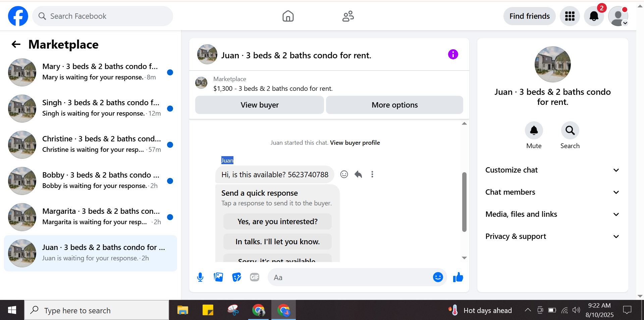Viewport: 644px width, 320px height.
Task: Expand Chat members section
Action: point(552,192)
